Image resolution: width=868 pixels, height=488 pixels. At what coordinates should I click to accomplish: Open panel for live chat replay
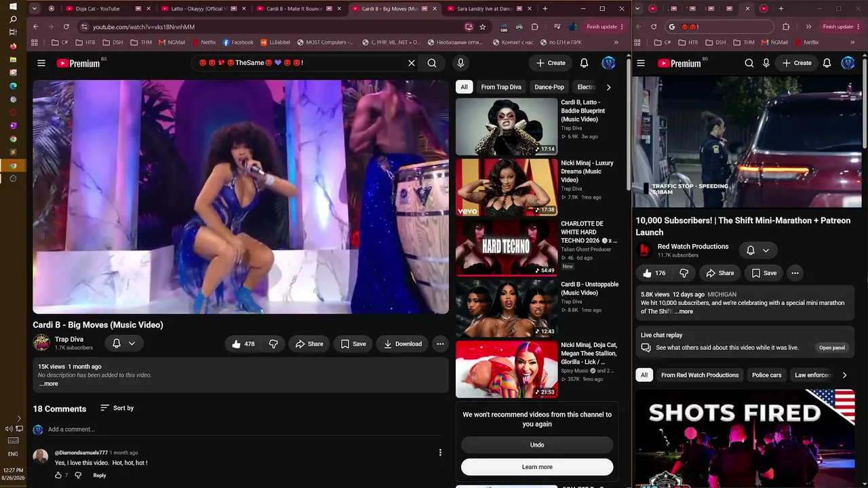click(x=832, y=348)
